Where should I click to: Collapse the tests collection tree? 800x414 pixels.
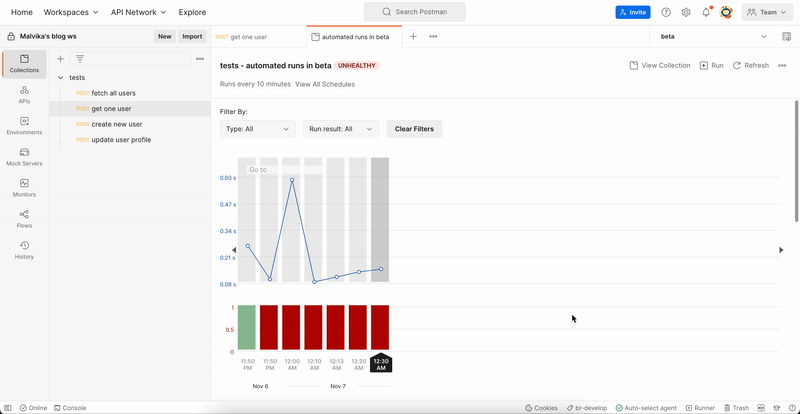click(x=61, y=78)
